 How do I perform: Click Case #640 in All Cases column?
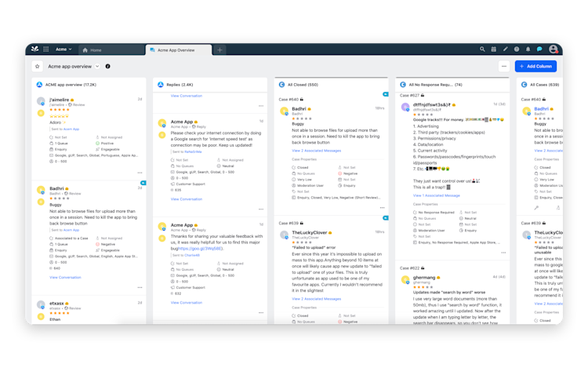[531, 100]
